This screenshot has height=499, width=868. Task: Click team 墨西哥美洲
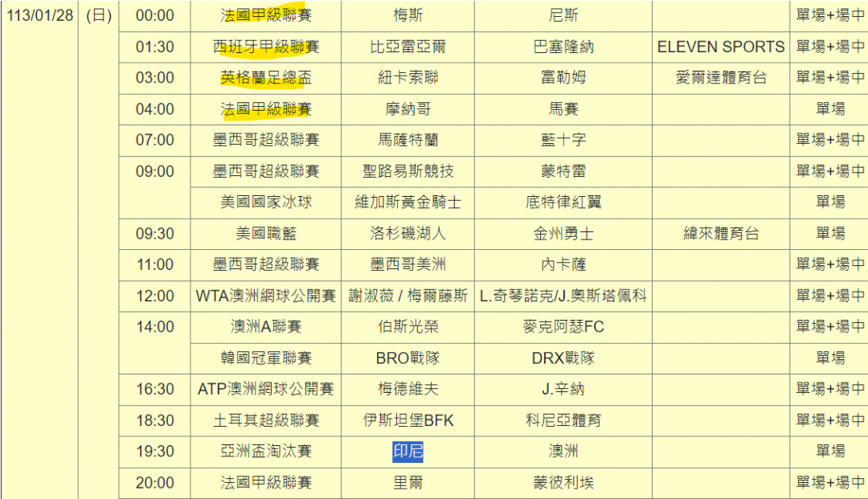coord(408,265)
